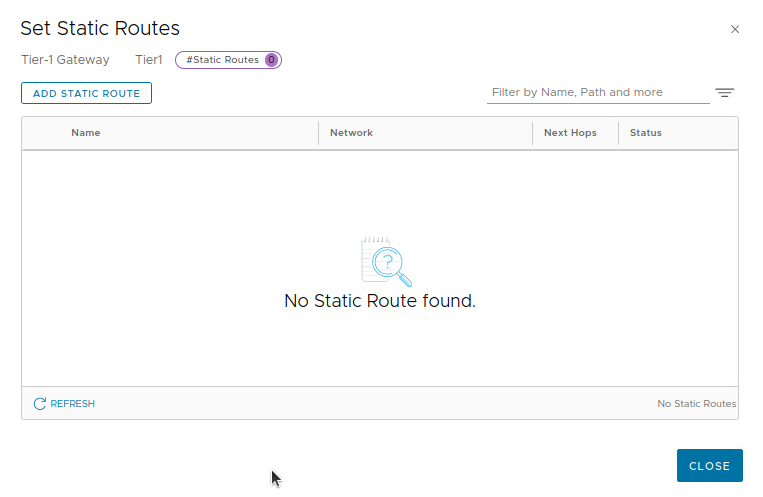Click the Tier-1 Gateway label
This screenshot has width=763, height=497.
pos(65,60)
